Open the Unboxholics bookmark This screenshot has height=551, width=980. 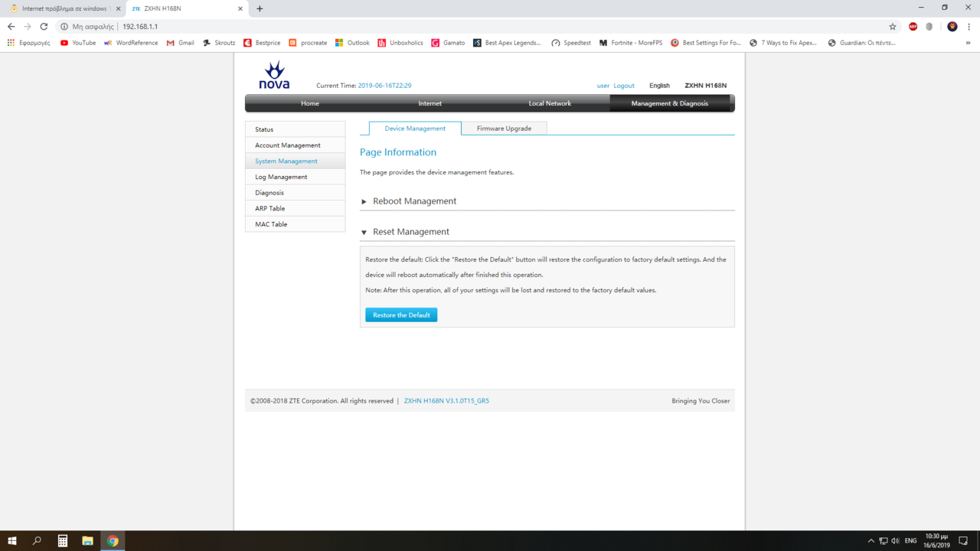(x=400, y=43)
